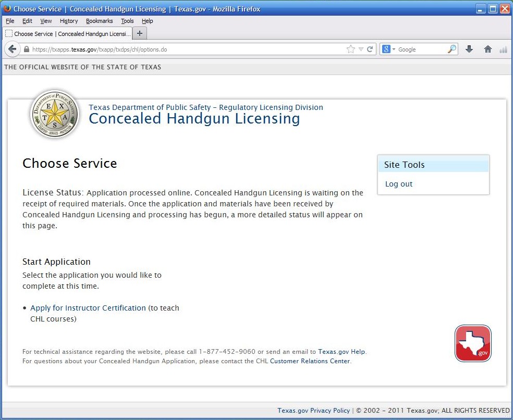Click the Log out link
This screenshot has height=420, width=513.
(399, 184)
